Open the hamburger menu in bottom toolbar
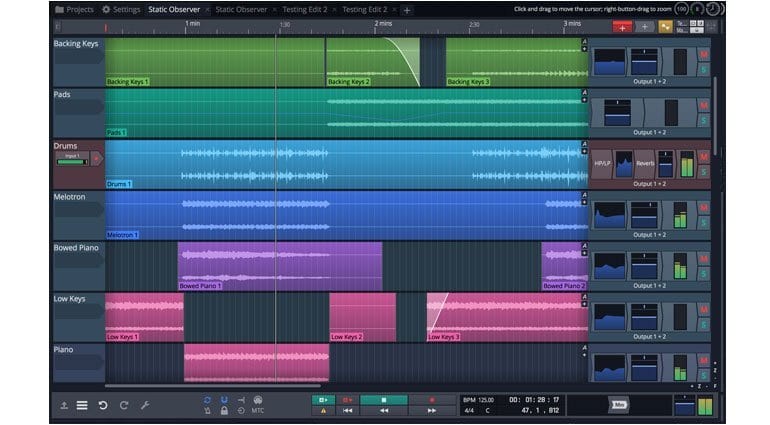This screenshot has width=770, height=425. (82, 405)
